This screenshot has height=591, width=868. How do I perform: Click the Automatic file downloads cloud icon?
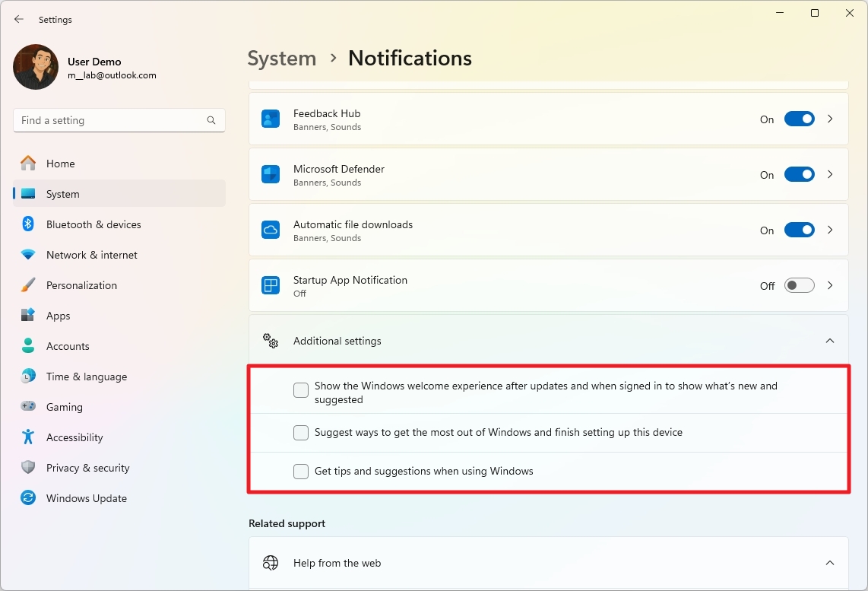271,230
